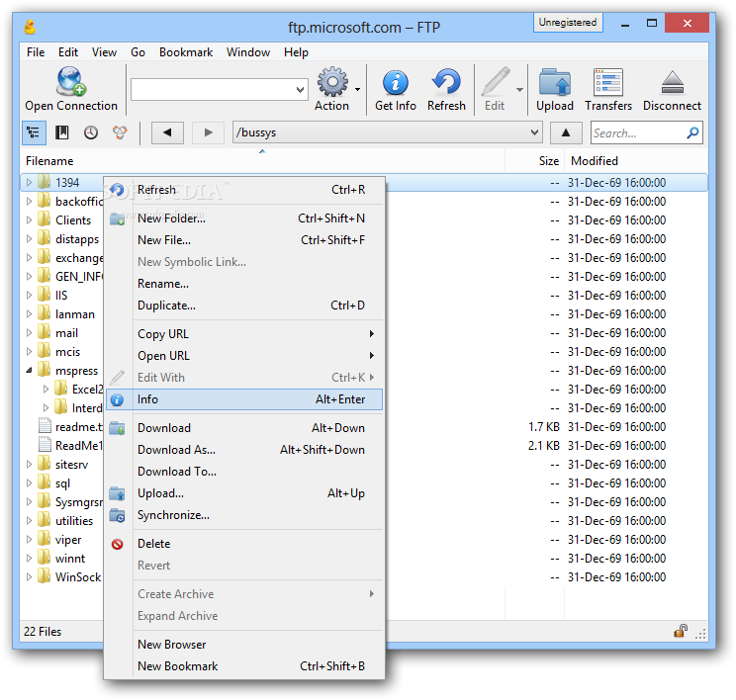Go back with the left arrow button
This screenshot has height=700, width=736.
point(167,132)
